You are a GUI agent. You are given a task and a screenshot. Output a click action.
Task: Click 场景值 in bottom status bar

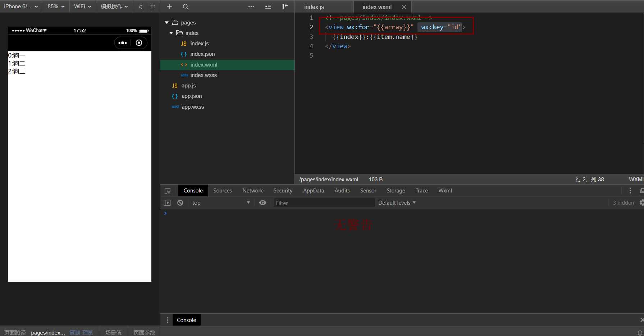click(113, 333)
